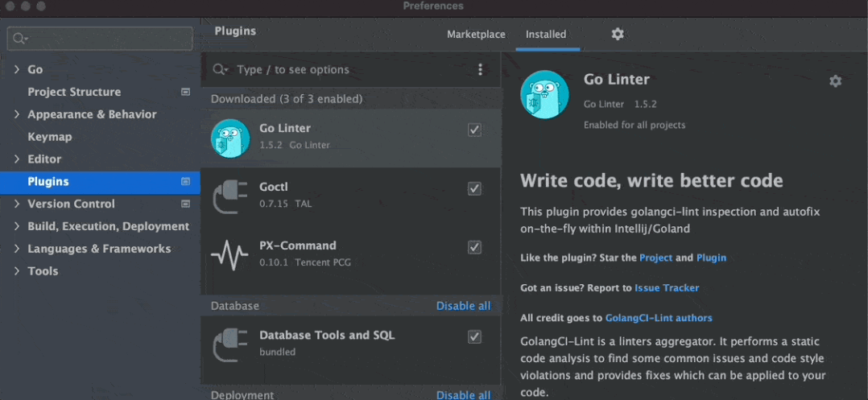Select the Installed tab
Screen dimensions: 868x400
click(546, 35)
